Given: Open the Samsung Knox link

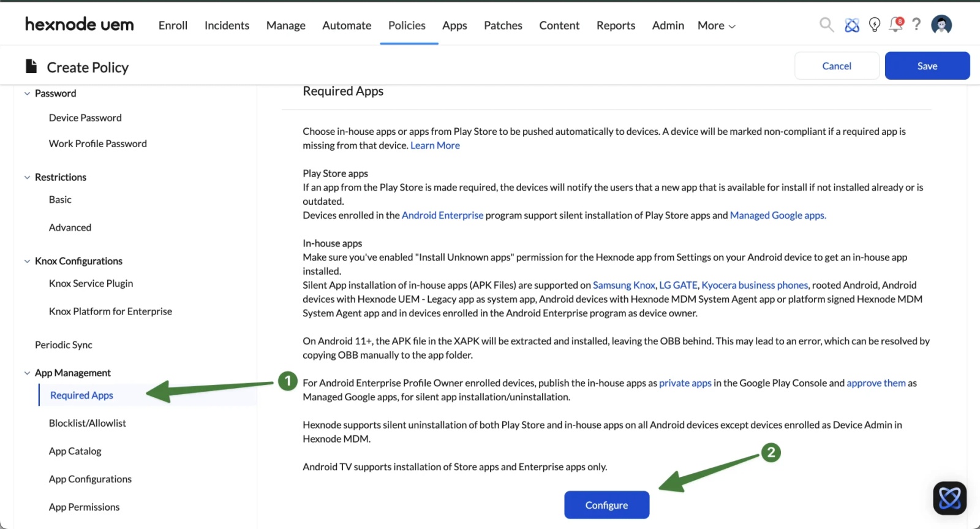Looking at the screenshot, I should pyautogui.click(x=624, y=285).
